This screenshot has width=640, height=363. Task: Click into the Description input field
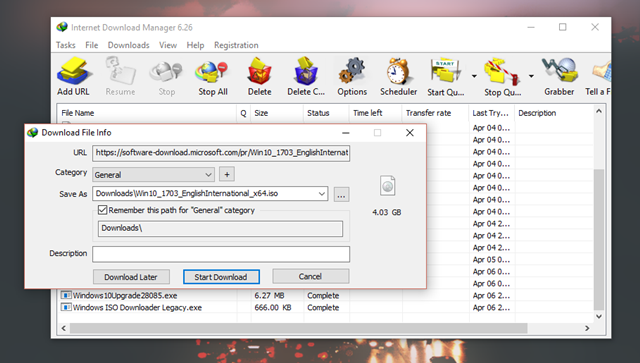(221, 254)
